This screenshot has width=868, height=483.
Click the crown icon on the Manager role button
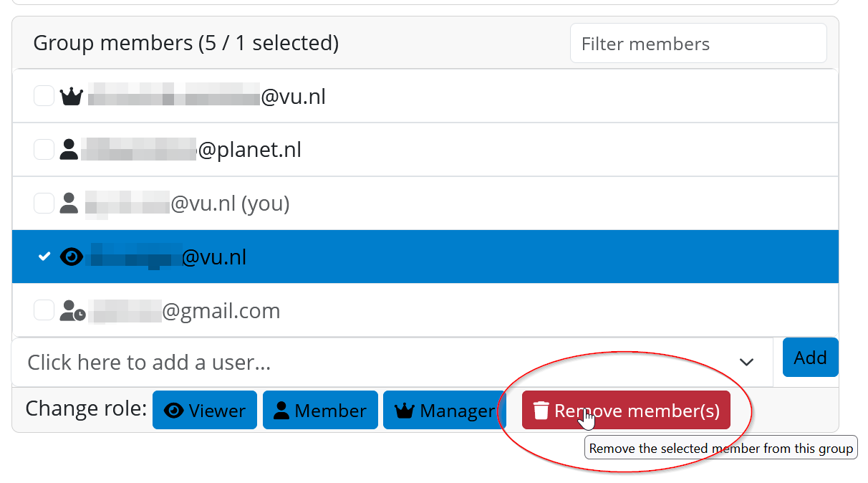point(405,411)
